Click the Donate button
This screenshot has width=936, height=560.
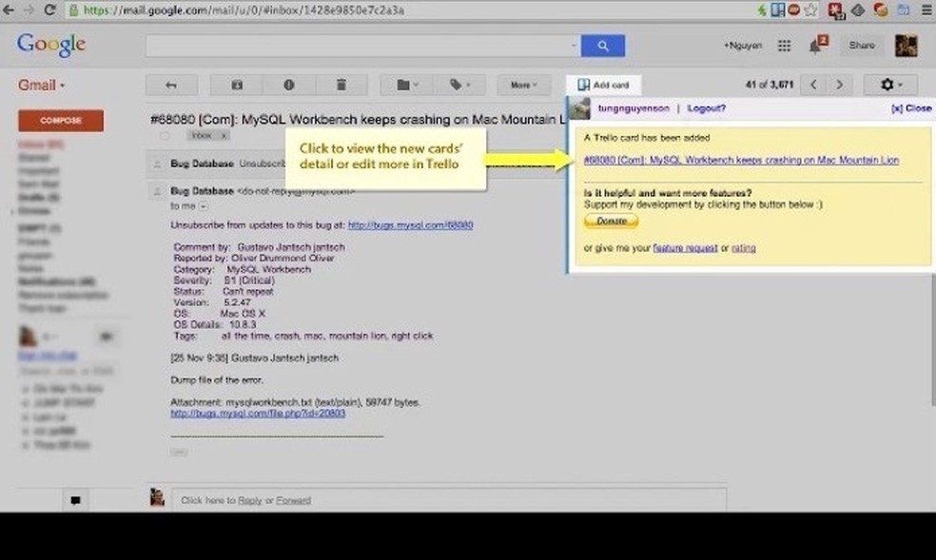click(x=610, y=221)
